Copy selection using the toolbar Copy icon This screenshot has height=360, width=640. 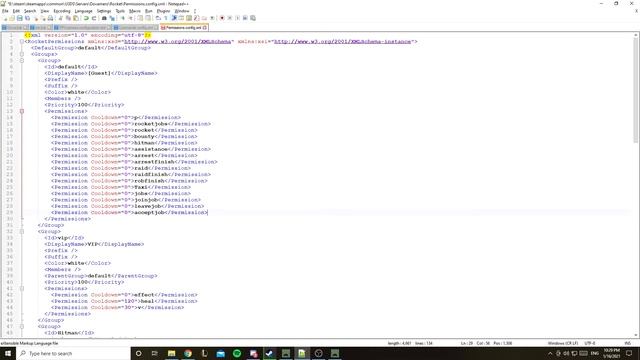(68, 18)
